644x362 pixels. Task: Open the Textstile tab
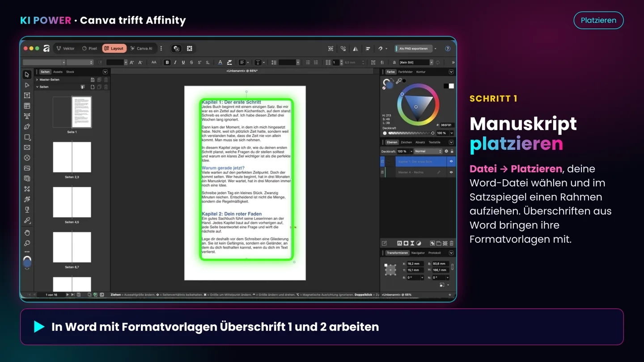point(435,142)
